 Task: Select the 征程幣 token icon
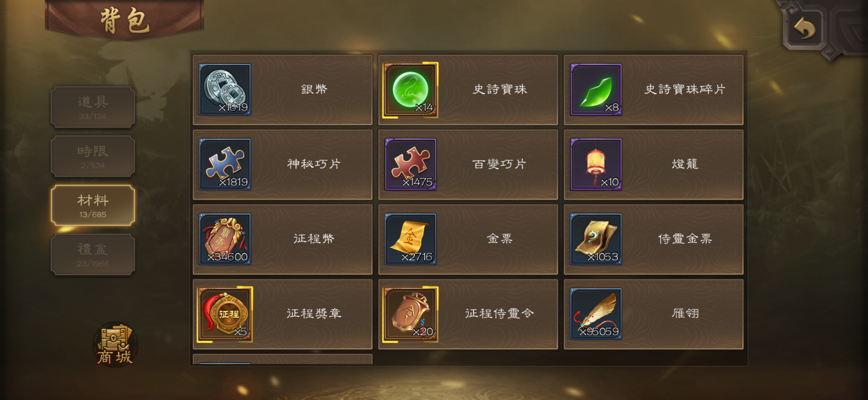point(225,239)
